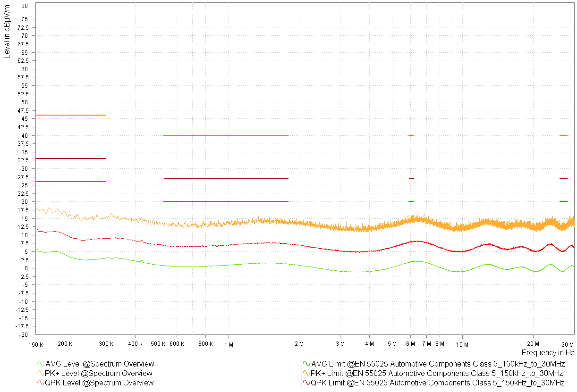Click the AVG Limit legend wave icon
Screen dimensions: 577x392
tap(306, 364)
